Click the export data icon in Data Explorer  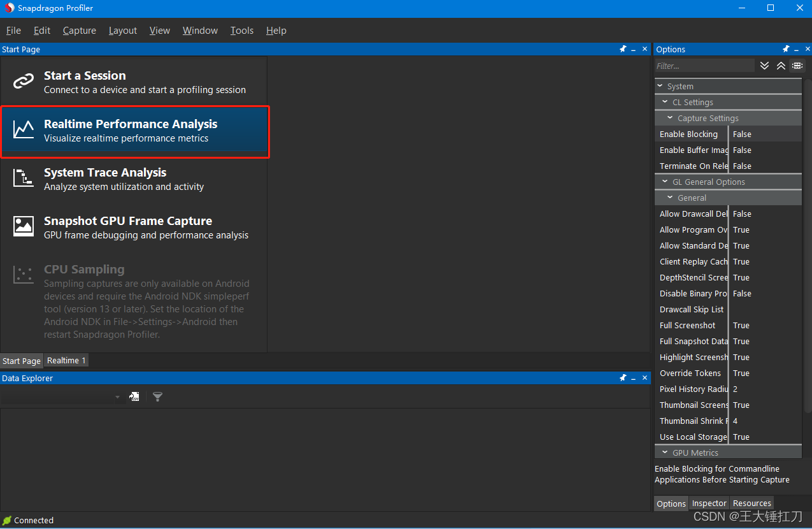coord(134,396)
